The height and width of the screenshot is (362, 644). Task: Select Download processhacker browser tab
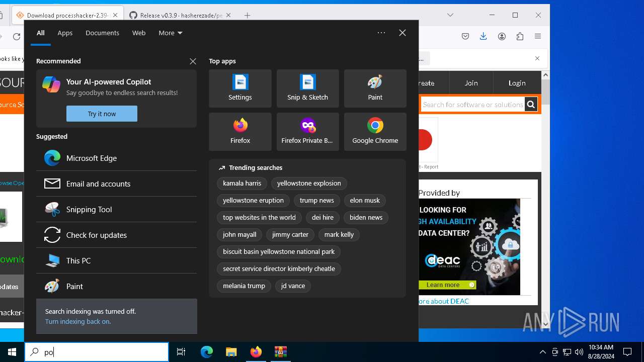(x=67, y=15)
